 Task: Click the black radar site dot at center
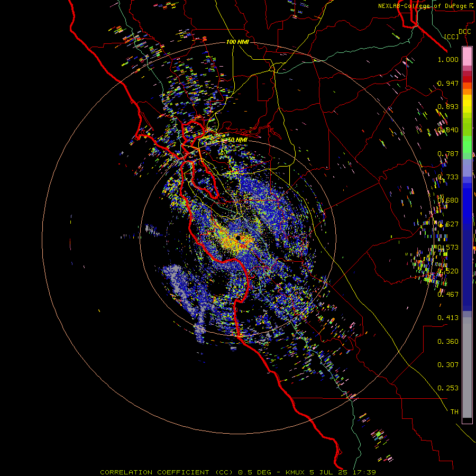pos(238,237)
